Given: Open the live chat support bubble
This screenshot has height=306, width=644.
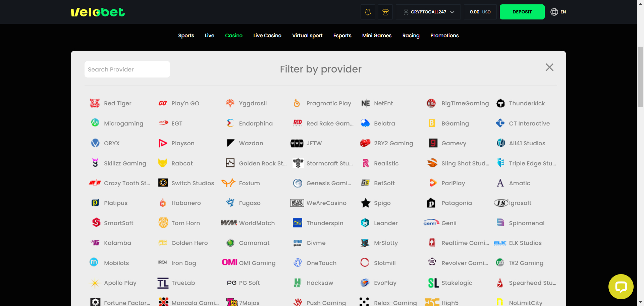Looking at the screenshot, I should click(621, 287).
